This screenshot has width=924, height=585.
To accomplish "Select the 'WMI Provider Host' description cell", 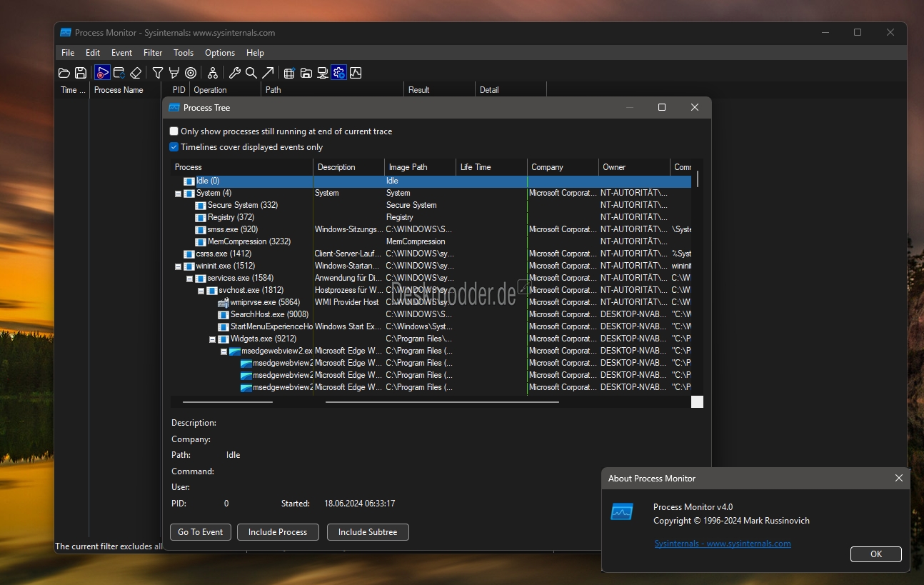I will click(x=347, y=303).
